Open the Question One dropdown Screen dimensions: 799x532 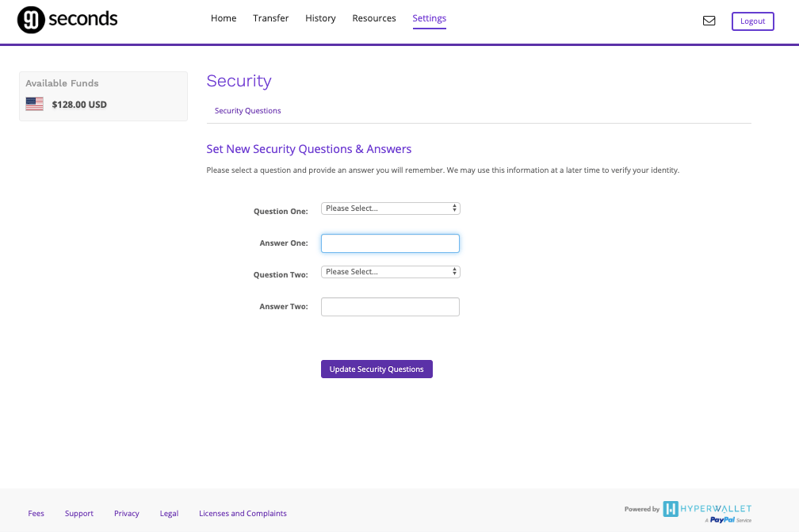390,208
